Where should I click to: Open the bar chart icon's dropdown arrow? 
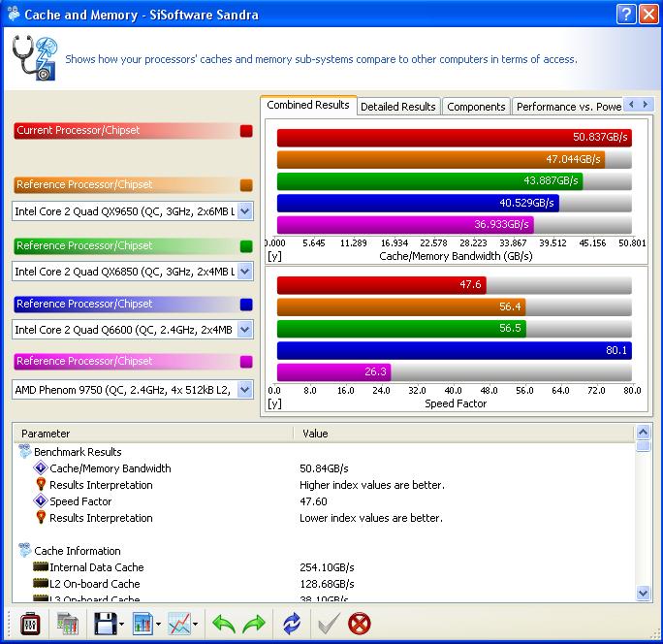158,624
